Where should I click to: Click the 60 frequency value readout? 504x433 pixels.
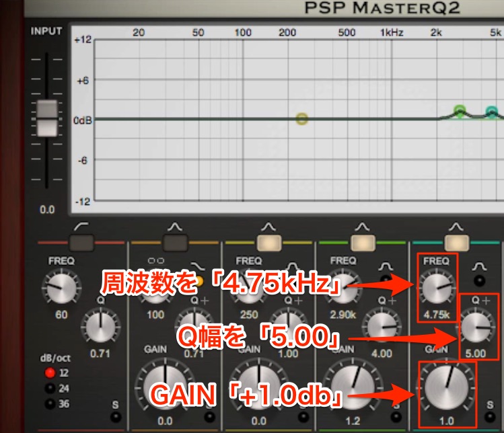(x=61, y=314)
